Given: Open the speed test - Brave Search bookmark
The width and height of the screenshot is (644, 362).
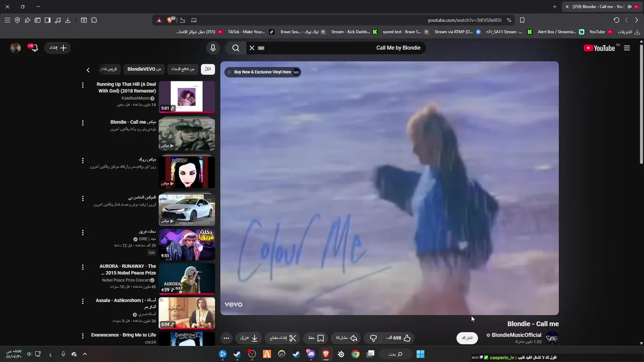Looking at the screenshot, I should (x=406, y=32).
